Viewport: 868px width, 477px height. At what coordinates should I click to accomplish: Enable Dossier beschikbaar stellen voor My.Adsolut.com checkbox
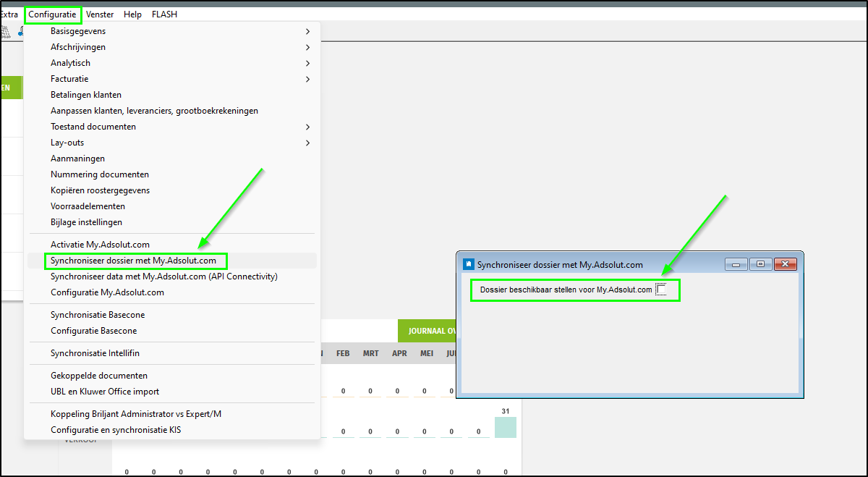660,290
